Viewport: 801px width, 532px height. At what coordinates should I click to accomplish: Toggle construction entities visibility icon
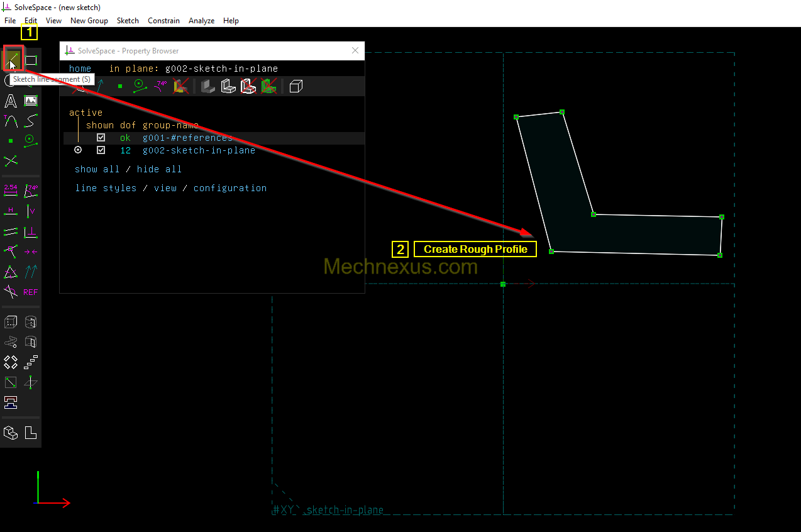[x=140, y=86]
